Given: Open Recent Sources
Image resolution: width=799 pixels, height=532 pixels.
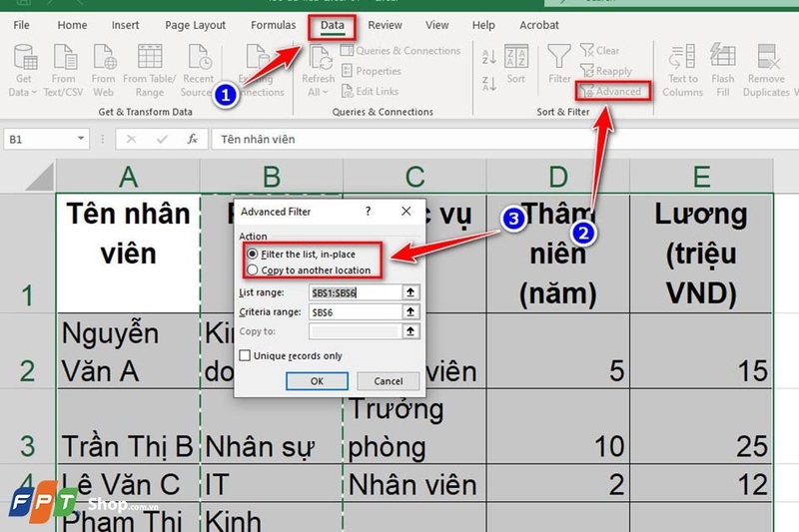Looking at the screenshot, I should [x=198, y=70].
